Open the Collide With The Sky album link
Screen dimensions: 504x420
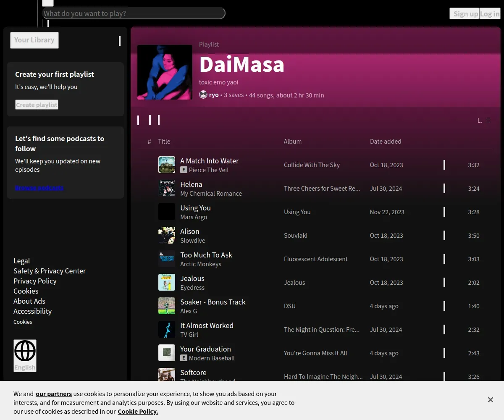tap(312, 165)
